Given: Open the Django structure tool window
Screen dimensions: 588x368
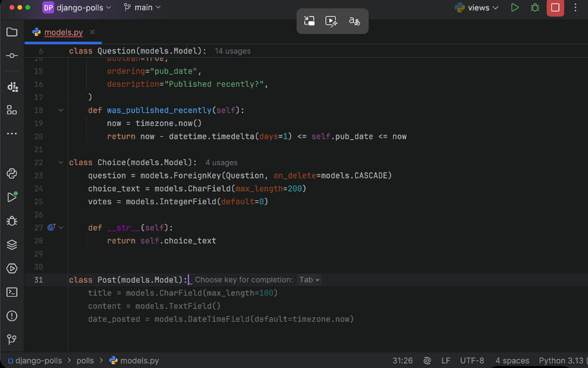Looking at the screenshot, I should tap(12, 87).
